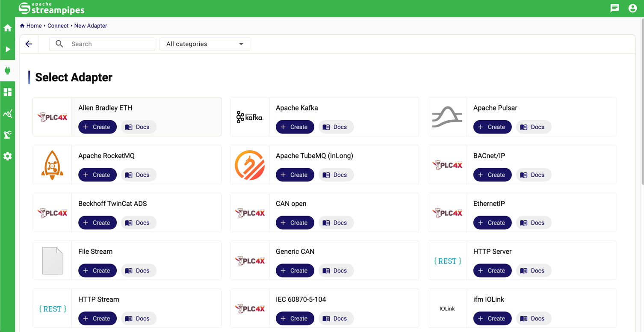The image size is (644, 332).
Task: Open Configuration via the gear icon
Action: pos(8,157)
